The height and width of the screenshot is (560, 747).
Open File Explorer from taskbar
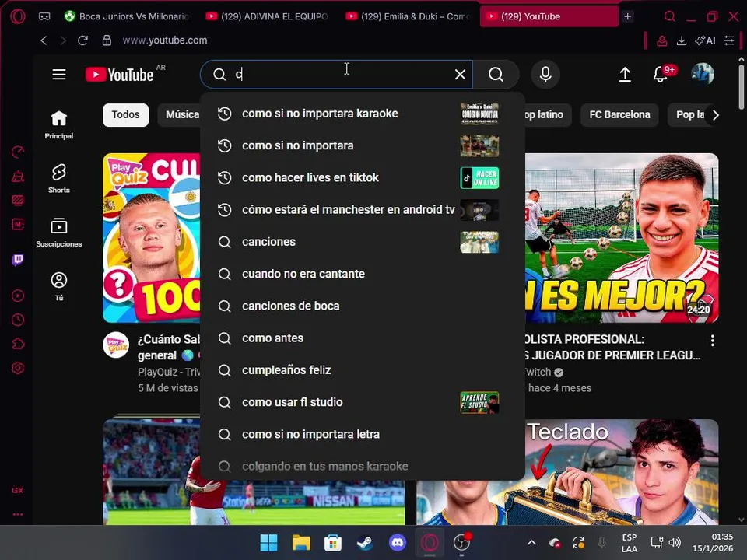[301, 542]
